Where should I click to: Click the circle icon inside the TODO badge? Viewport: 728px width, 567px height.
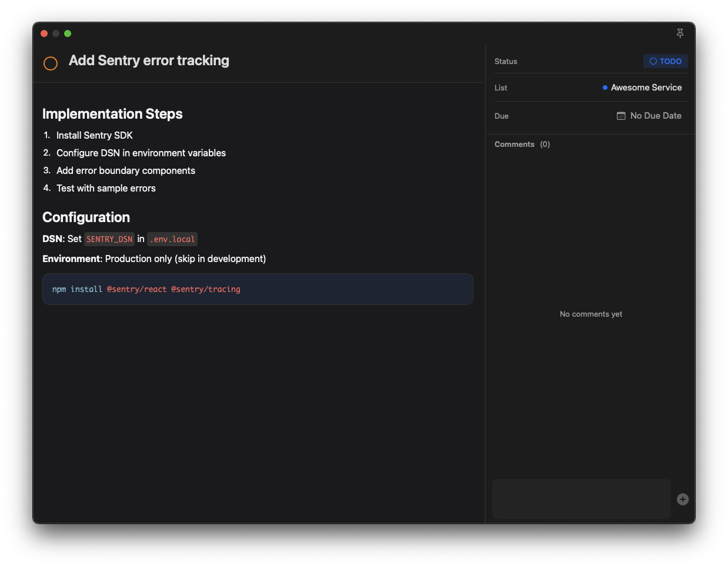(653, 61)
